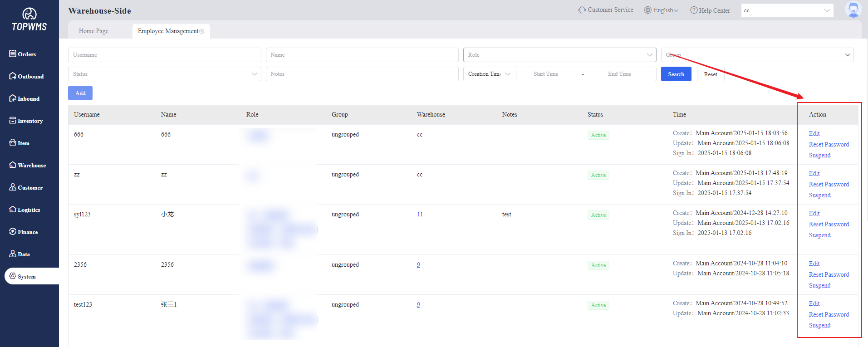Open Help Center question icon
The image size is (868, 347).
click(x=694, y=10)
